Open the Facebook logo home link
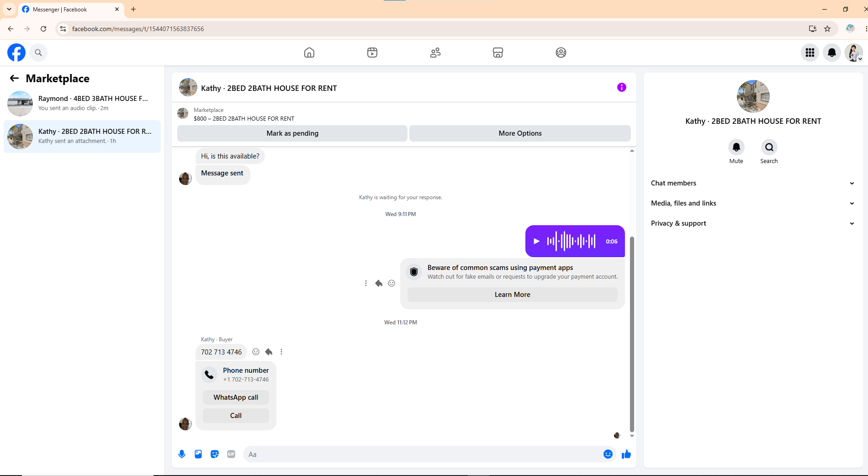 (x=16, y=53)
